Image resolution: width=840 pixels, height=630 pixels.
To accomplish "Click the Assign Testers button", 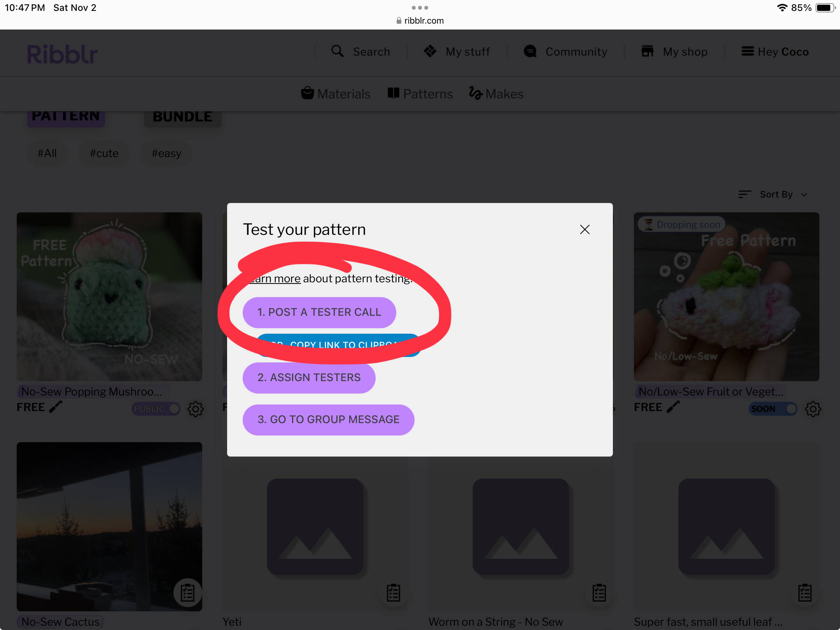I will coord(309,377).
